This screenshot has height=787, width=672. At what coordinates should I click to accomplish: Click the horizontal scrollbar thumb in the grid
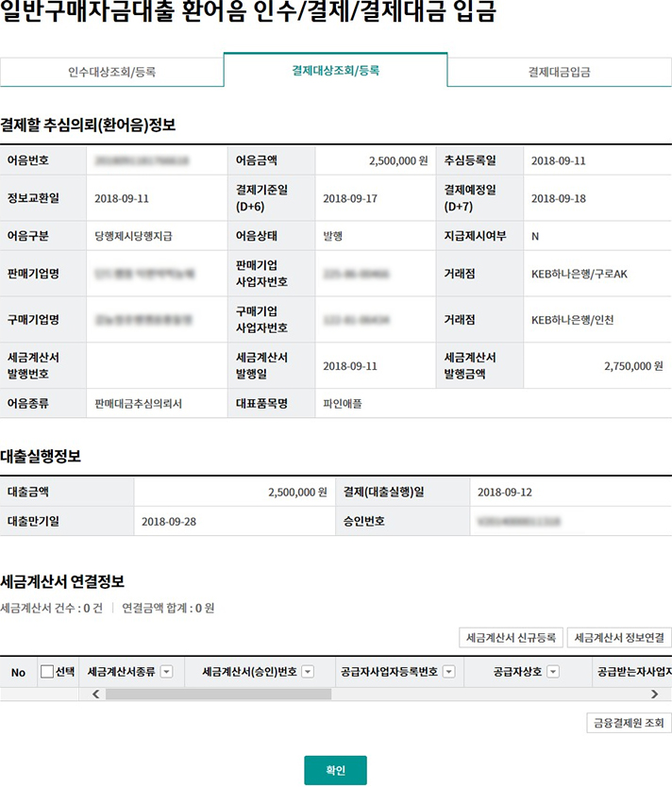tap(217, 694)
